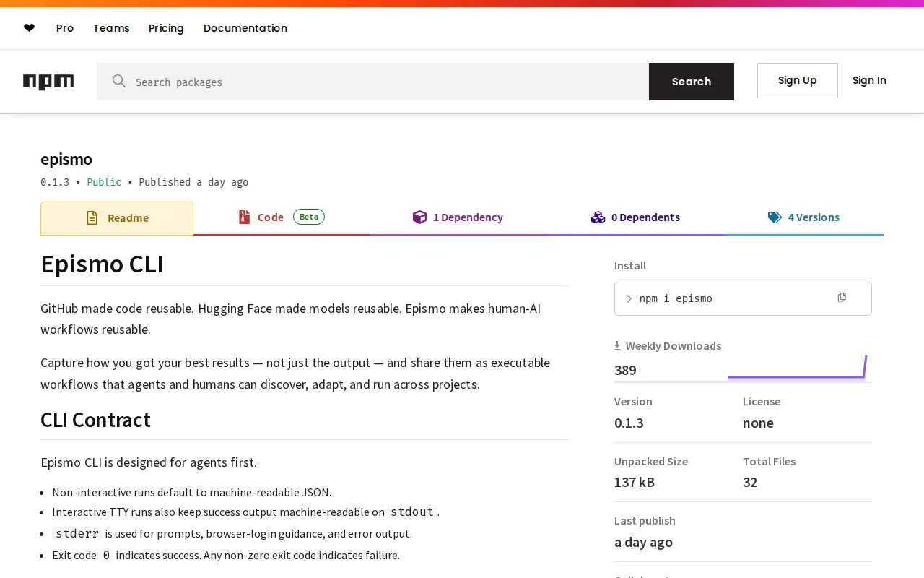Click the Beta badge on Code tab
The height and width of the screenshot is (578, 924).
point(309,217)
